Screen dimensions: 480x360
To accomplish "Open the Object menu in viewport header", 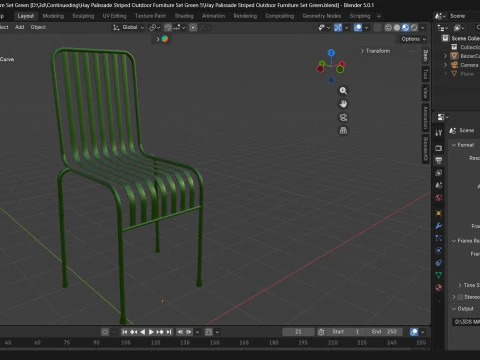I will 38,27.
